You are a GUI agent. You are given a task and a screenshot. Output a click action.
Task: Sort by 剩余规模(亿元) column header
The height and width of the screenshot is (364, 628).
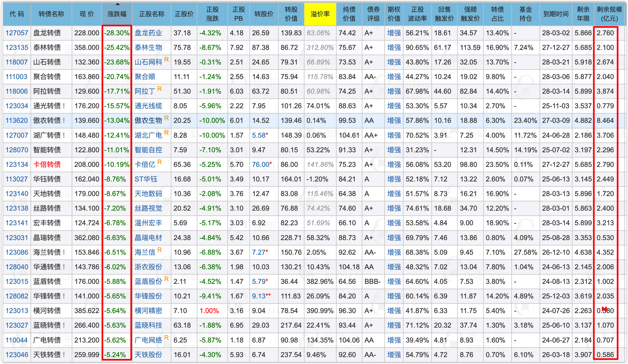609,14
